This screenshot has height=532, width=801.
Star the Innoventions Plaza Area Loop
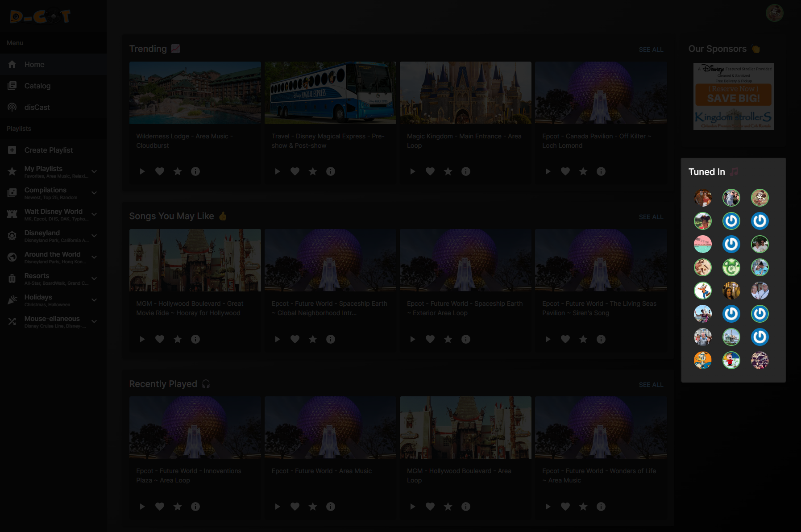pyautogui.click(x=178, y=507)
